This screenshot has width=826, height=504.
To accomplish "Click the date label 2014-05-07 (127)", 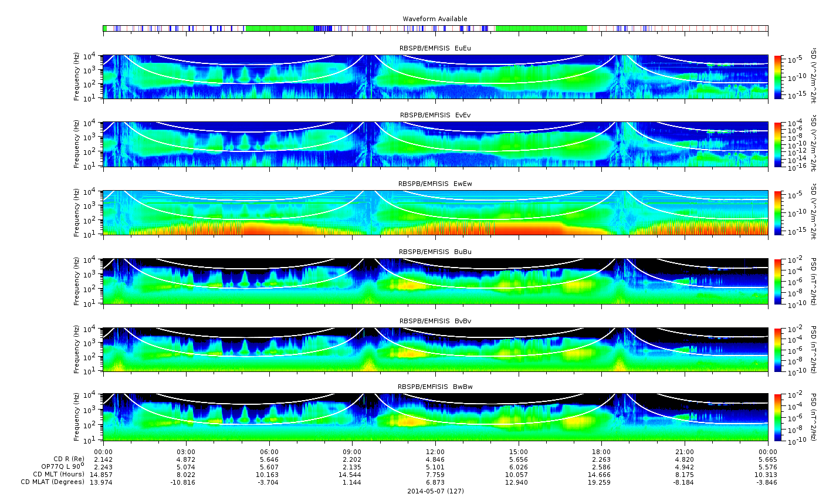I will 435,491.
